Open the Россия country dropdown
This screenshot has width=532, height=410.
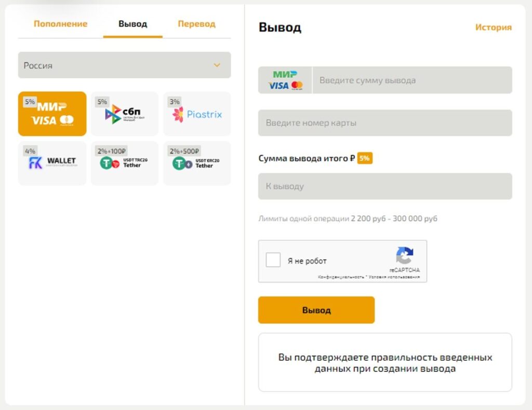[125, 65]
